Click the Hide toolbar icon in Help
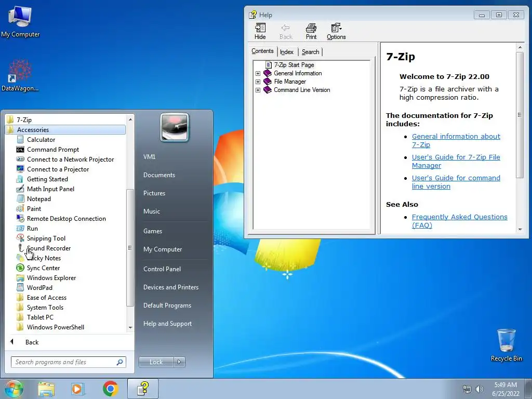The height and width of the screenshot is (399, 532). tap(260, 31)
